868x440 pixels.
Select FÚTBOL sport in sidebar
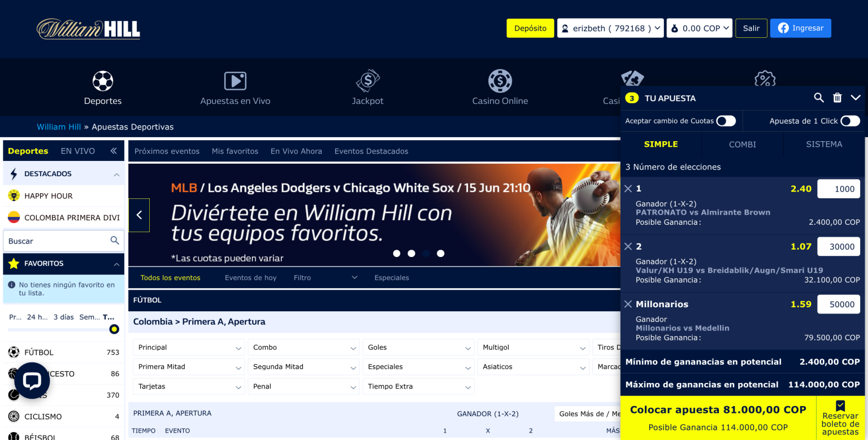point(63,352)
